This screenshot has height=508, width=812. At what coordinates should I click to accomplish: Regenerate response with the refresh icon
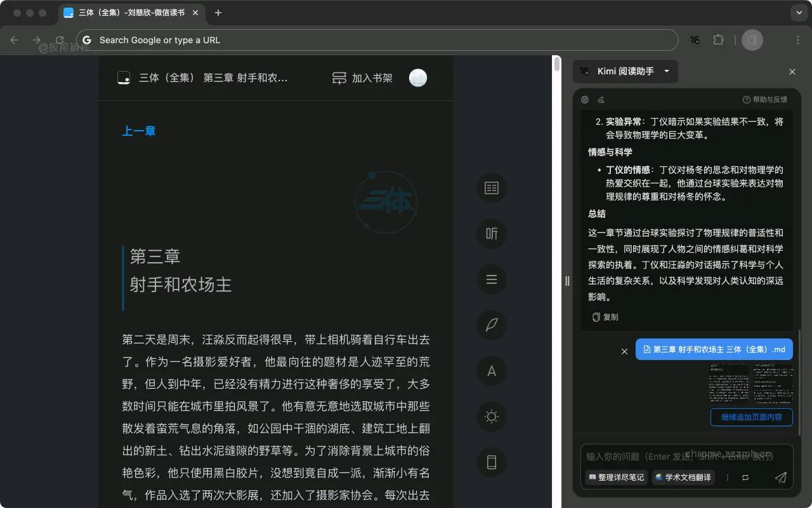coord(747,478)
